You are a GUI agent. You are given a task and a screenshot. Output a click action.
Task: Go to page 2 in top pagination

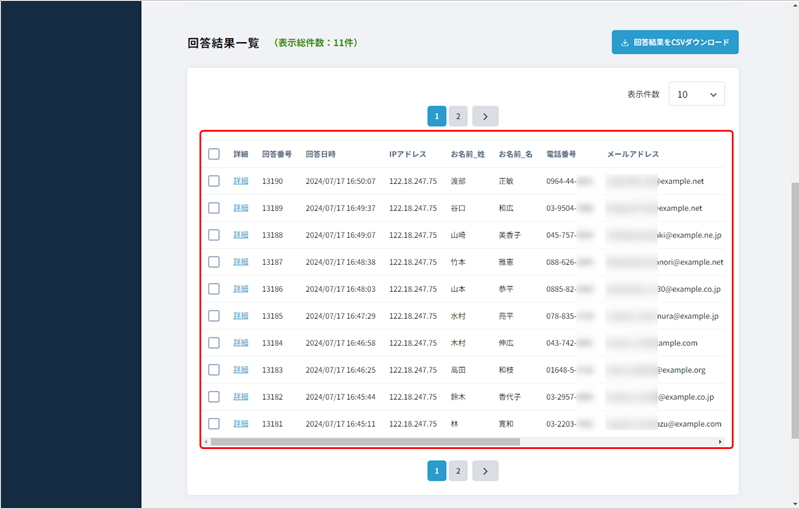(458, 116)
